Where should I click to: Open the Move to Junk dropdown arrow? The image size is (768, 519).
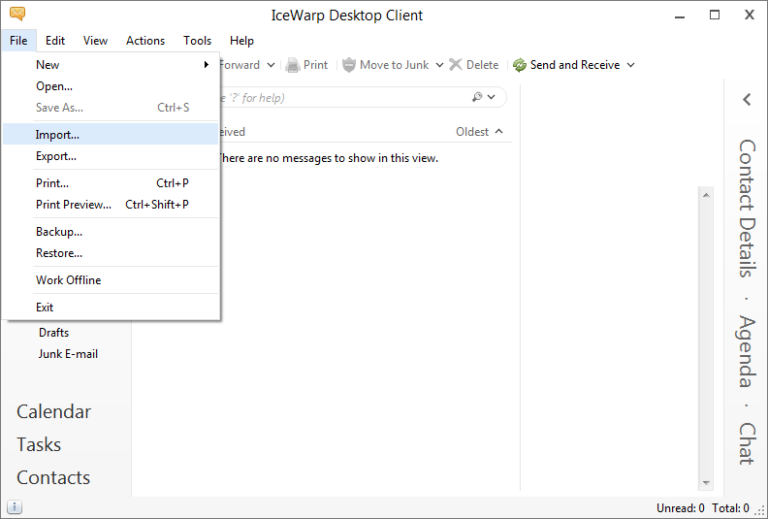pos(439,65)
